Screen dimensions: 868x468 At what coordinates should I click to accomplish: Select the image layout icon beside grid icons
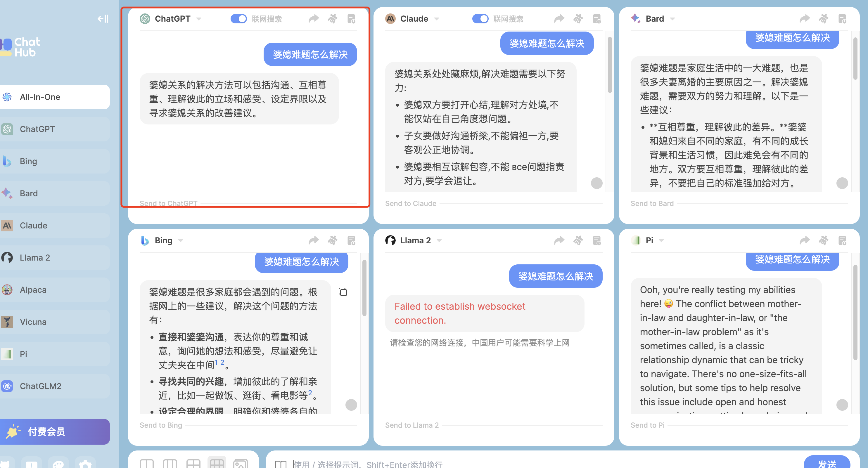pyautogui.click(x=240, y=464)
